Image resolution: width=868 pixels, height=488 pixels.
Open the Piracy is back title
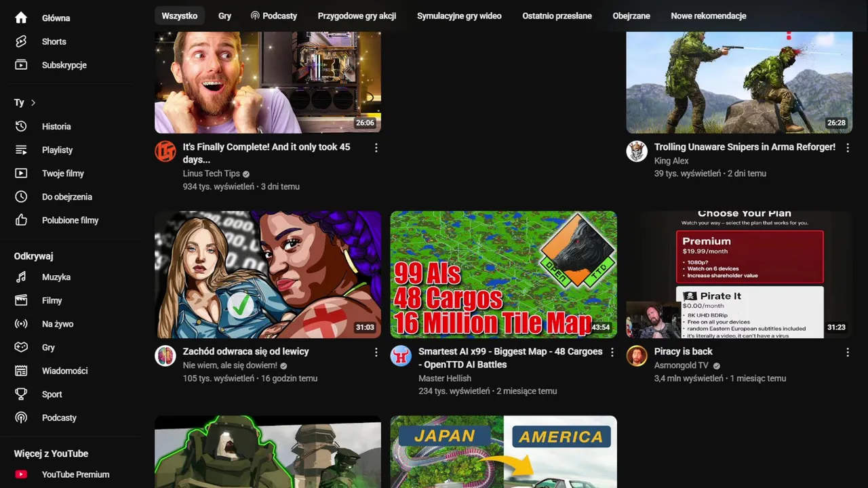(x=683, y=352)
